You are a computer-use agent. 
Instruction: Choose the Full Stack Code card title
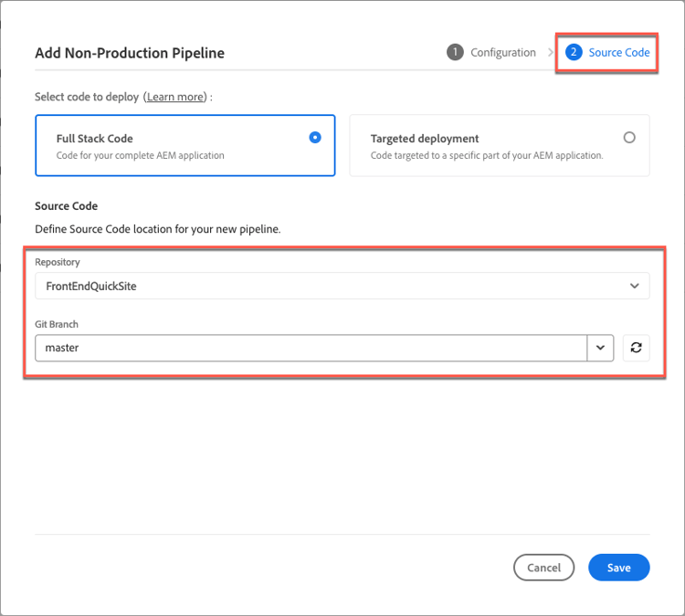coord(95,139)
